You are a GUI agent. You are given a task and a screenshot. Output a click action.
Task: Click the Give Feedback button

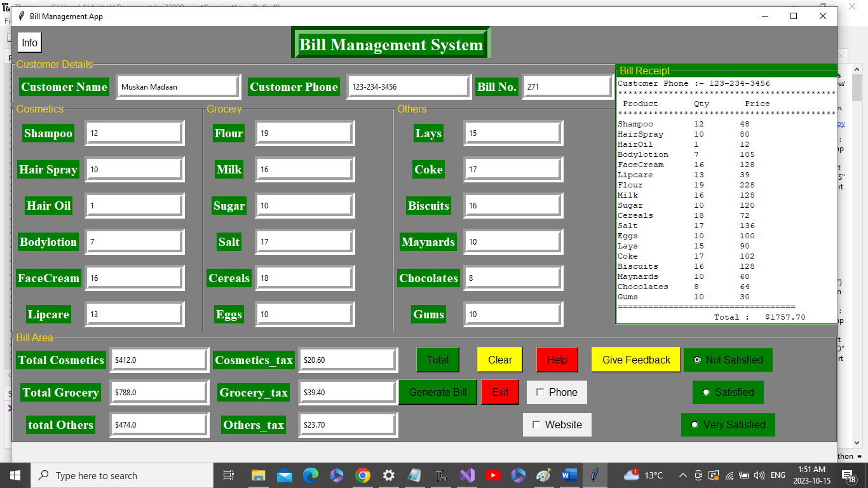[636, 360]
